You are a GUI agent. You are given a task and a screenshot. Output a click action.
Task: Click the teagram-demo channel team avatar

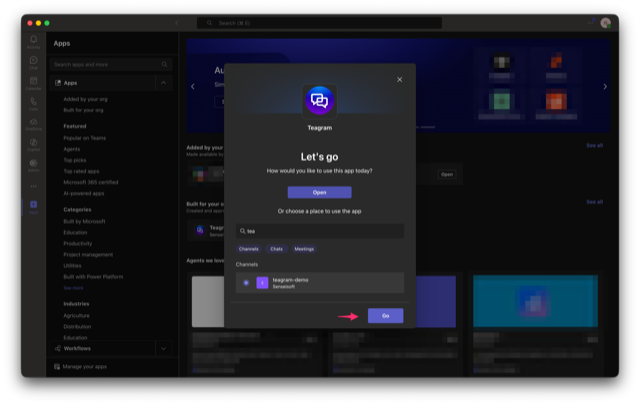(262, 283)
